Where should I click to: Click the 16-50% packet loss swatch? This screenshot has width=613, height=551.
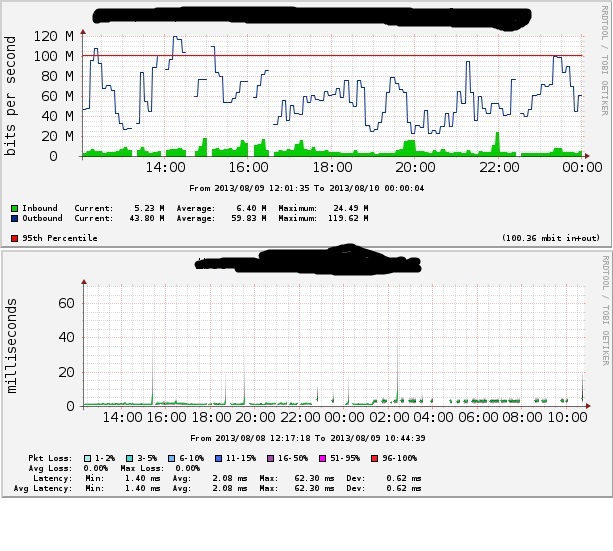pos(271,458)
